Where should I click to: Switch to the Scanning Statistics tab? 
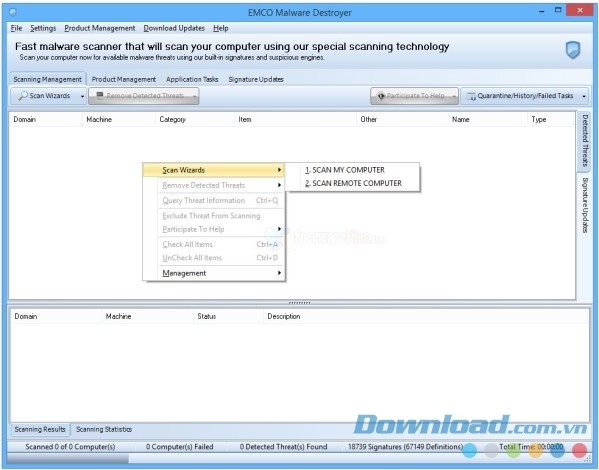coord(104,429)
